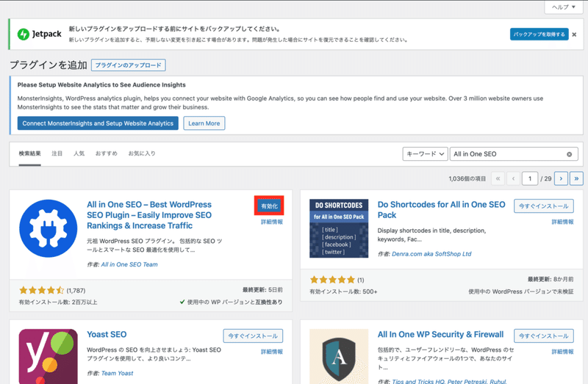
Task: Expand the ヘルプ help dropdown
Action: click(564, 7)
